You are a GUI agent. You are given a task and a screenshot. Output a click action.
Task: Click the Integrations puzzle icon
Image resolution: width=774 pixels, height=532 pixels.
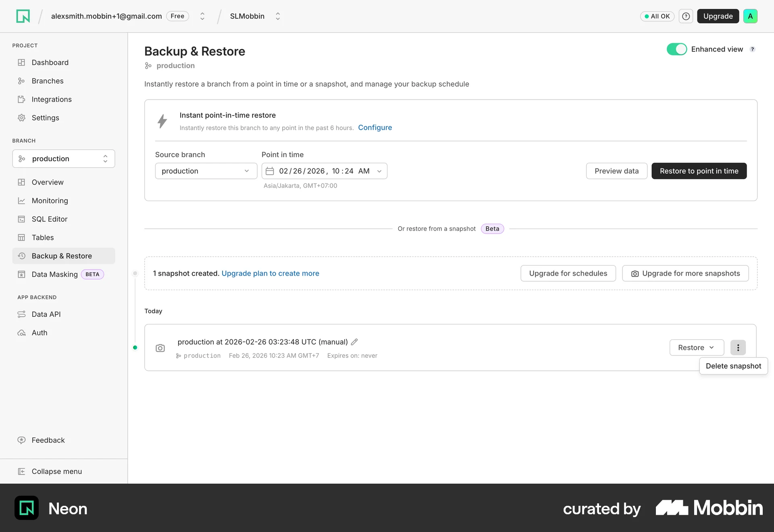point(21,100)
